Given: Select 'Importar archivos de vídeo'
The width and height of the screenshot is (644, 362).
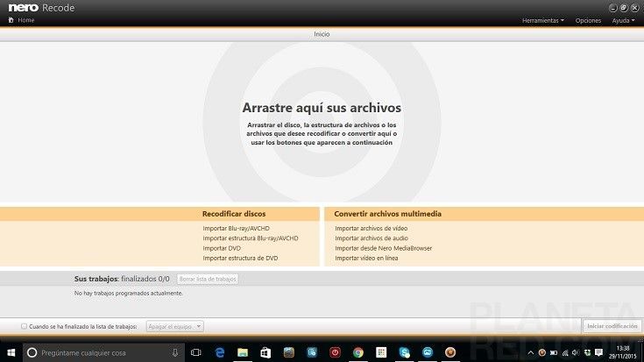Looking at the screenshot, I should tap(371, 229).
